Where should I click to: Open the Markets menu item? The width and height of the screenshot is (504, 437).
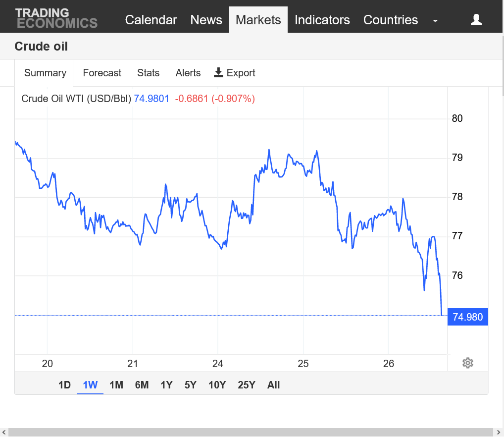[258, 20]
